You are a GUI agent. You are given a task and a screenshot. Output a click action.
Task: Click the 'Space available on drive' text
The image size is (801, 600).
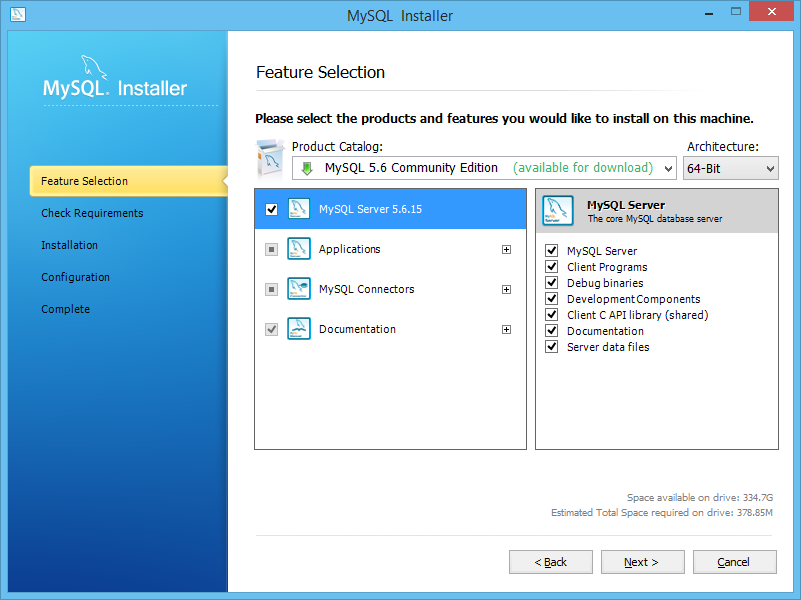coord(700,497)
